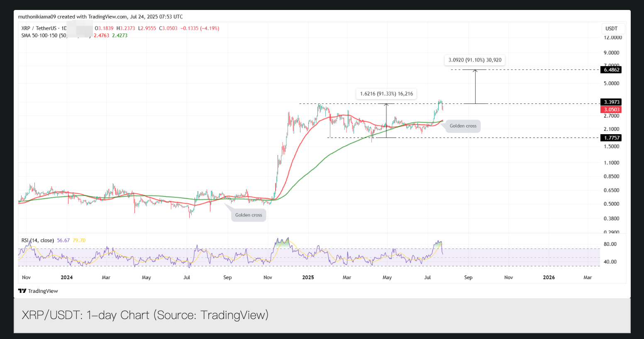This screenshot has width=644, height=339.
Task: Click the lower Golden cross callout near September
Action: click(x=249, y=215)
